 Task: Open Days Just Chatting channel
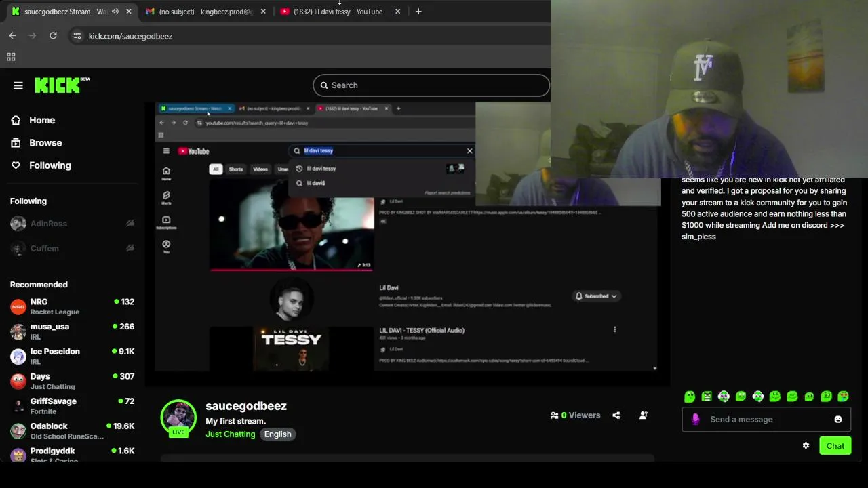[72, 381]
